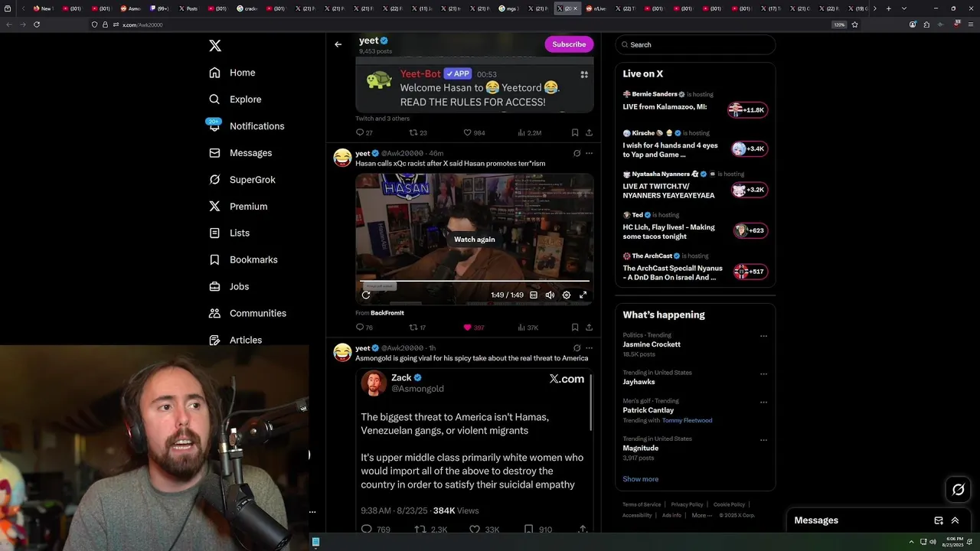
Task: Expand the footer More menu
Action: tap(702, 515)
